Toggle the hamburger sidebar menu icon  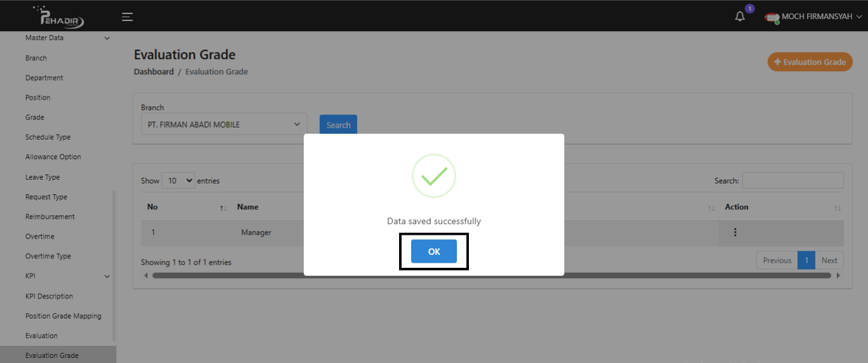pyautogui.click(x=128, y=16)
